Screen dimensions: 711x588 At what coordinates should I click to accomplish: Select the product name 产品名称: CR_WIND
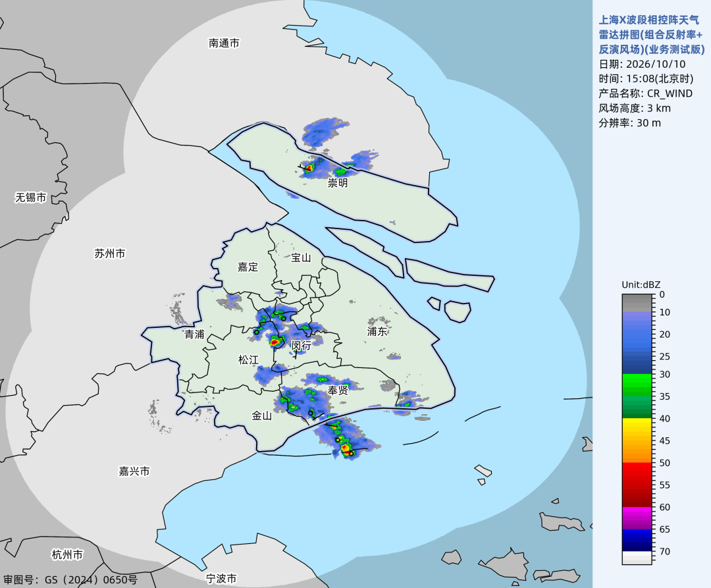pyautogui.click(x=646, y=94)
